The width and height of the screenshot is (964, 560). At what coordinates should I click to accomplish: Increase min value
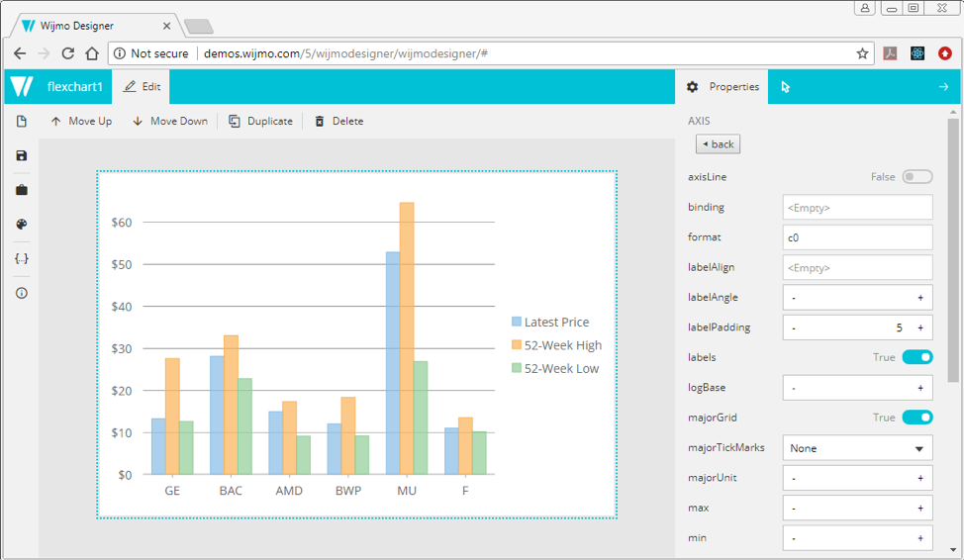click(920, 538)
